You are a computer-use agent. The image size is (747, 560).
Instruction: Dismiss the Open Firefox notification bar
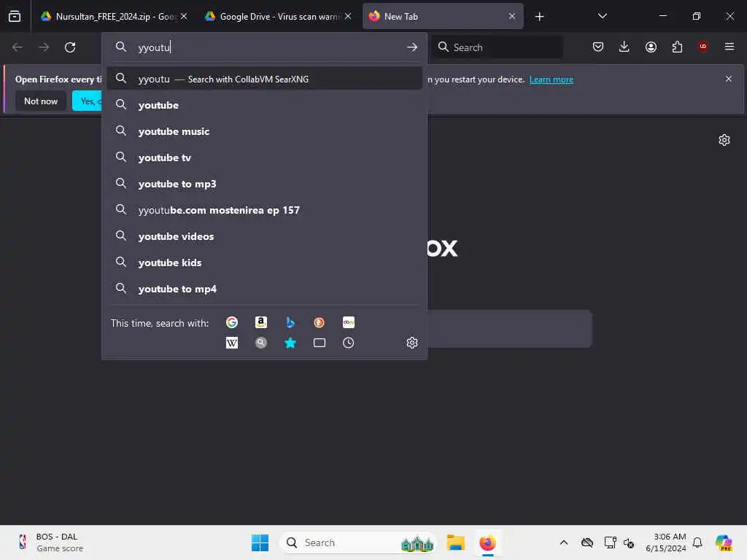point(729,79)
